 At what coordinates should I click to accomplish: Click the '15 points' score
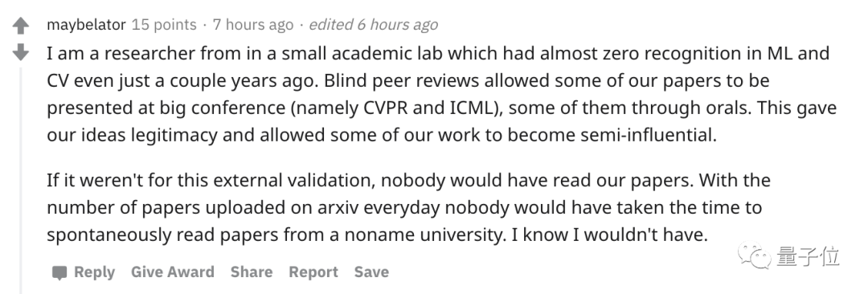pos(164,25)
